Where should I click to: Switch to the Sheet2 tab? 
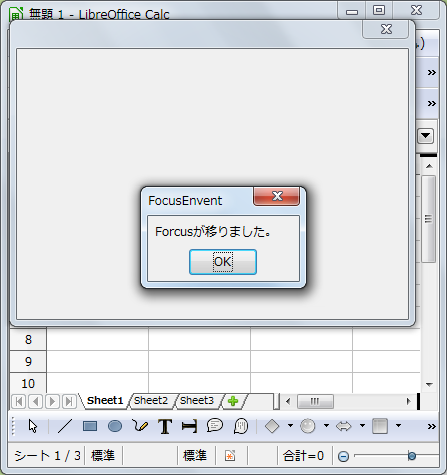tap(151, 401)
